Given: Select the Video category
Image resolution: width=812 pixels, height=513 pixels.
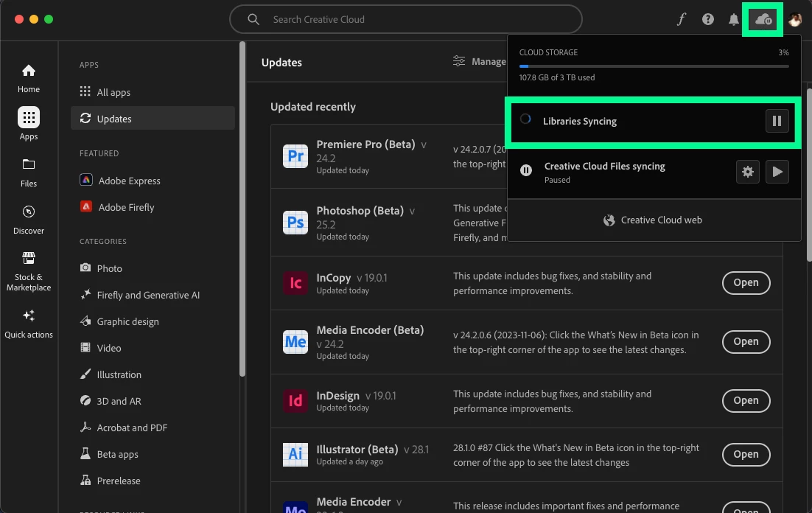Looking at the screenshot, I should tap(153, 348).
